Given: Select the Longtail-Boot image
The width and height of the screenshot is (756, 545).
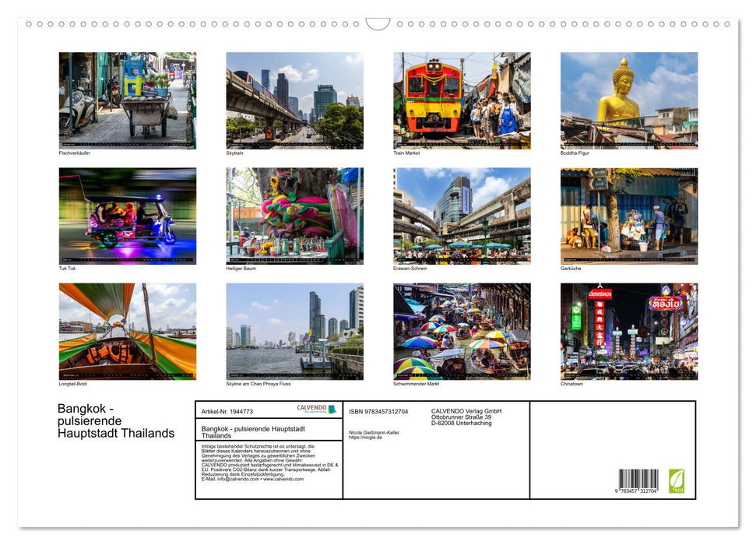Looking at the screenshot, I should (x=127, y=331).
